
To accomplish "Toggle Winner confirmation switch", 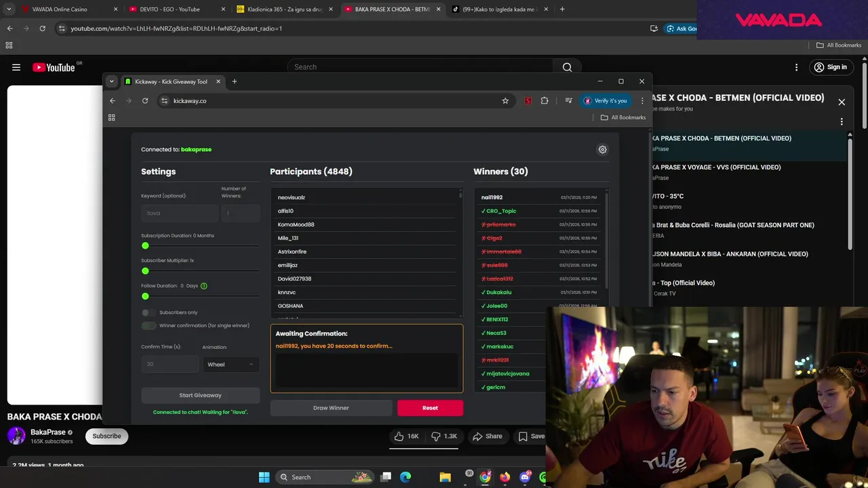I will point(148,325).
